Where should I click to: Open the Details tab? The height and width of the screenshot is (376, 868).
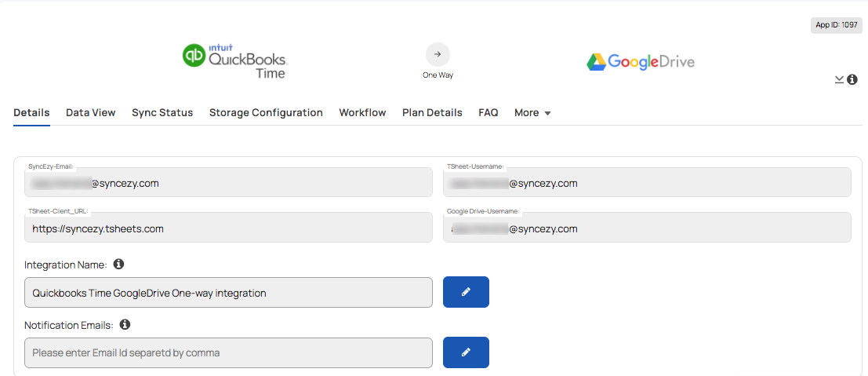coord(31,112)
